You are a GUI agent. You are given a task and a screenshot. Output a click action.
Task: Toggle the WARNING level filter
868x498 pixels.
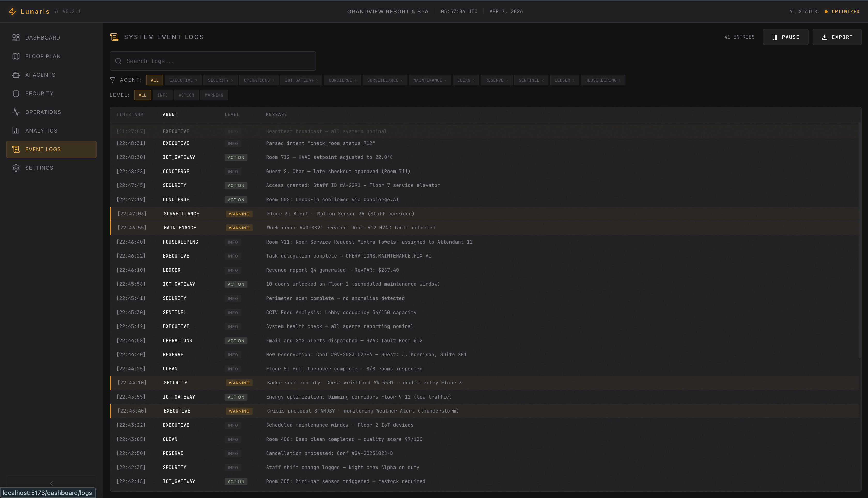click(x=214, y=95)
